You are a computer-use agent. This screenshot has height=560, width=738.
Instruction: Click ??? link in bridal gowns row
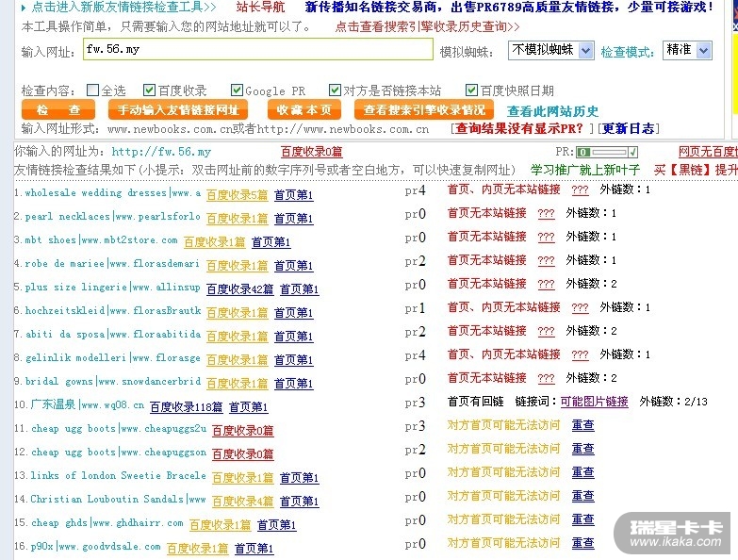pyautogui.click(x=546, y=378)
